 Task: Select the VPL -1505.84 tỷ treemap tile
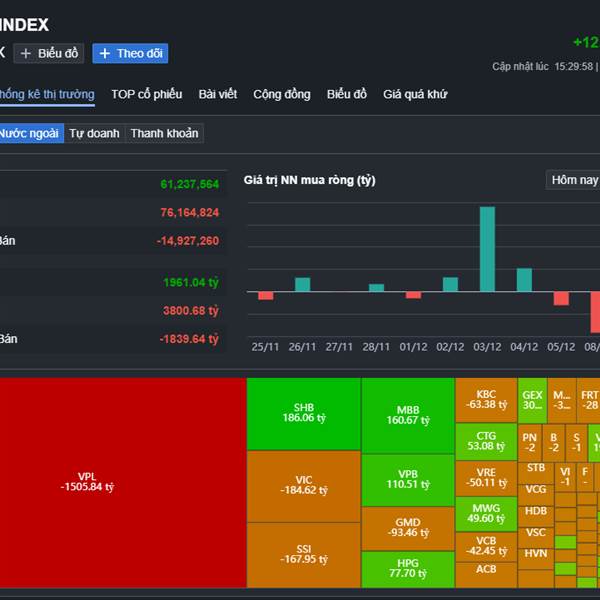point(123,483)
